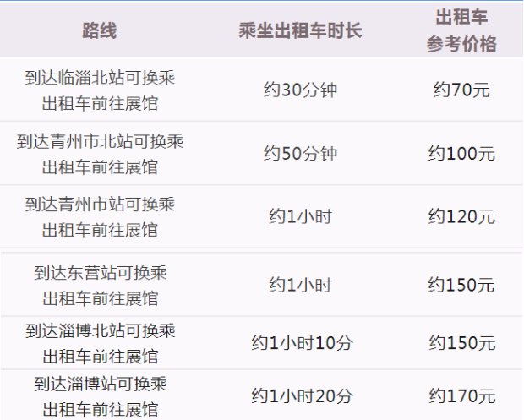Click the 路线 column header
The width and height of the screenshot is (524, 420).
[100, 31]
